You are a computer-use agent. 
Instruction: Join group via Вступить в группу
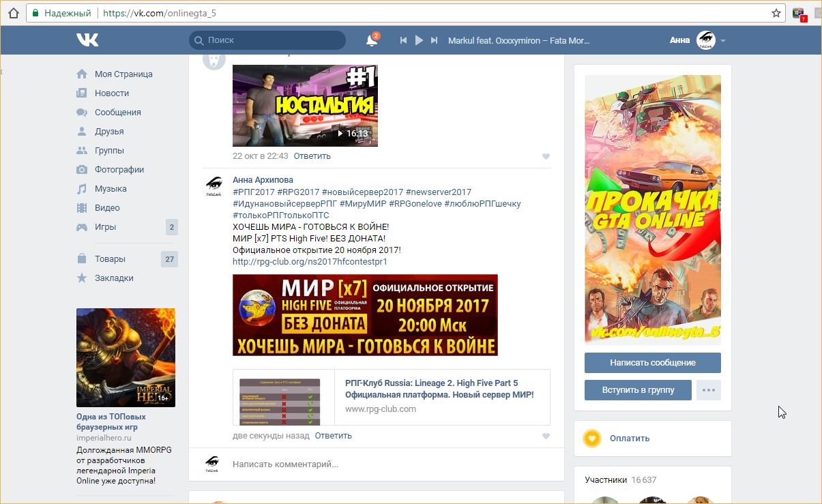click(x=638, y=390)
